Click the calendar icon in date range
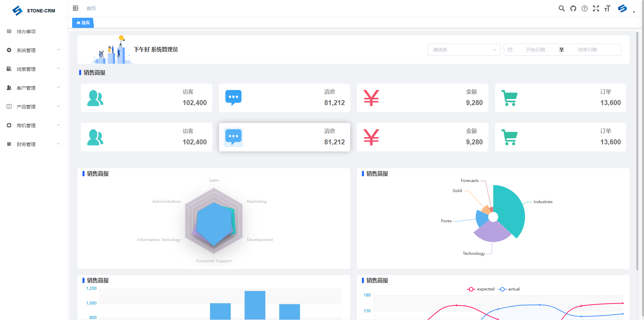This screenshot has height=320, width=644. [x=510, y=50]
